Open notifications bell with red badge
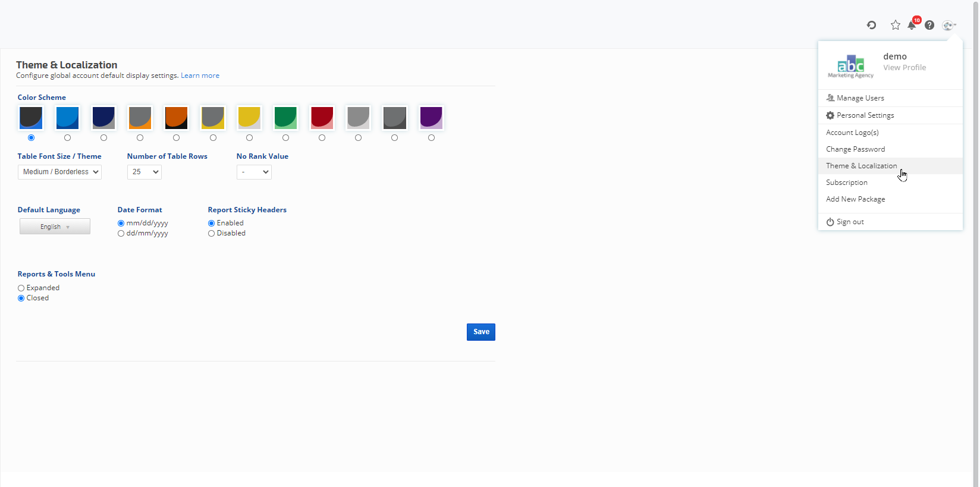The image size is (980, 487). pos(912,25)
